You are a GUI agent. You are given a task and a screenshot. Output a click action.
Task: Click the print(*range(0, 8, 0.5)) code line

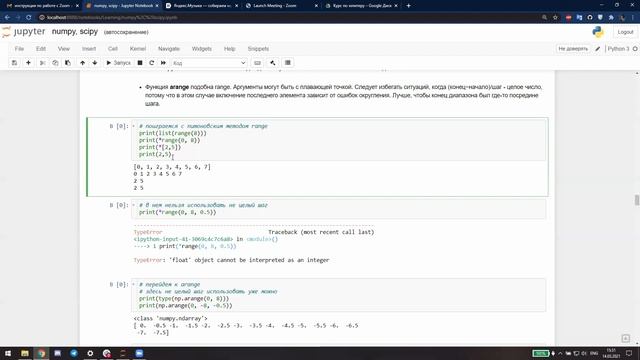pos(178,212)
